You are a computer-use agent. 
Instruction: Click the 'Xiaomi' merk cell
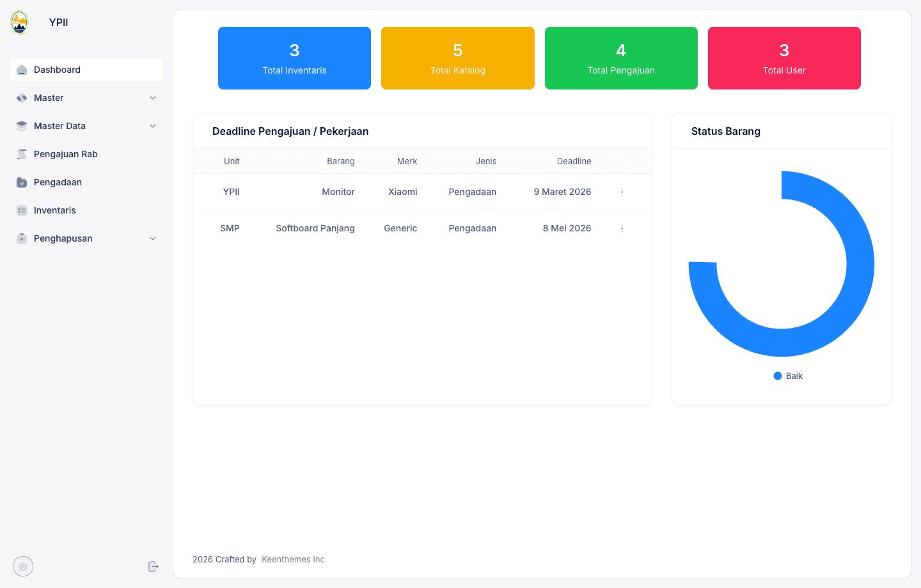403,192
